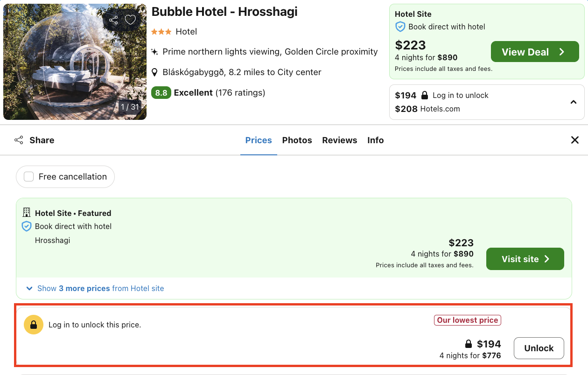Open the Reviews tab
The height and width of the screenshot is (375, 588).
click(x=339, y=140)
